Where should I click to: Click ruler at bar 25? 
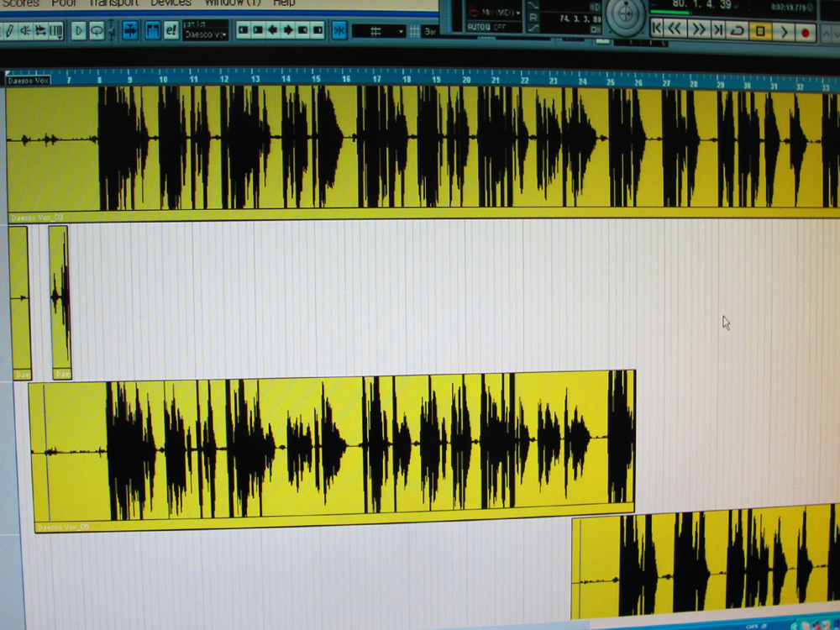(610, 82)
